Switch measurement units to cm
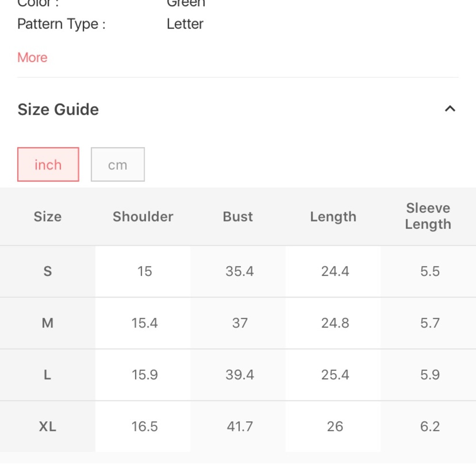The height and width of the screenshot is (476, 476). 118,165
